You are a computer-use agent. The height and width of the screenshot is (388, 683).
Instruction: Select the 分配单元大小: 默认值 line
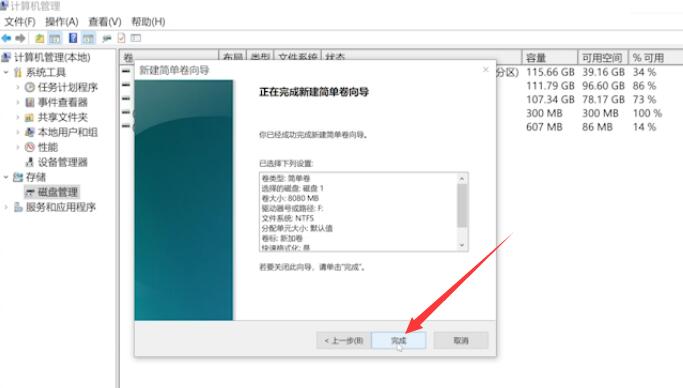(x=297, y=229)
